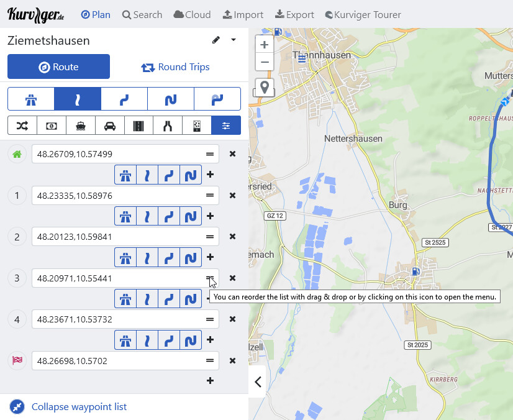Image resolution: width=513 pixels, height=420 pixels.
Task: Add waypoint after waypoint 2
Action: [210, 257]
